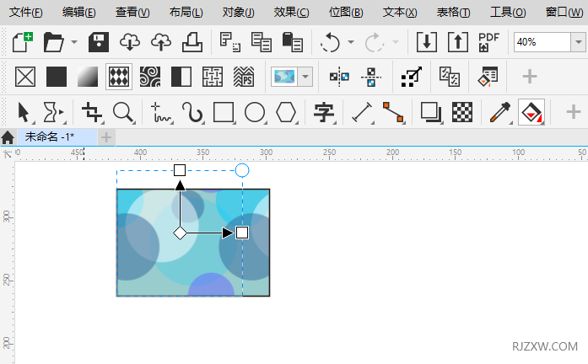This screenshot has width=588, height=364.
Task: Open a new document tab with plus
Action: pyautogui.click(x=106, y=137)
